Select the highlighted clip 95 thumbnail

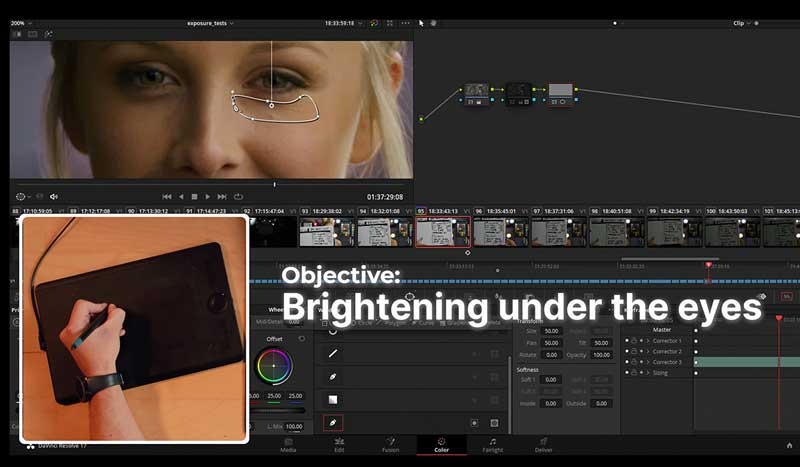[x=443, y=232]
